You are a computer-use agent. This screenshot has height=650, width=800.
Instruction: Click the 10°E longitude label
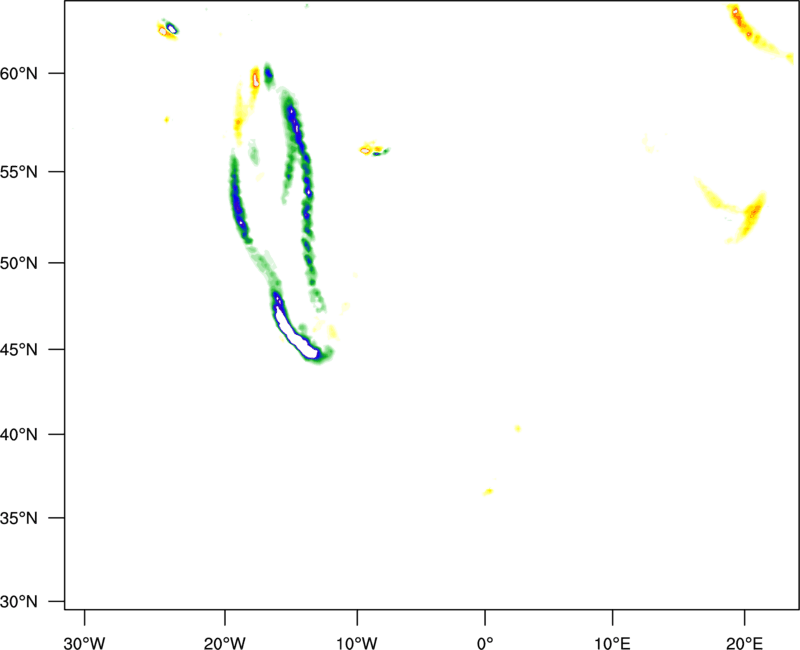tap(612, 643)
